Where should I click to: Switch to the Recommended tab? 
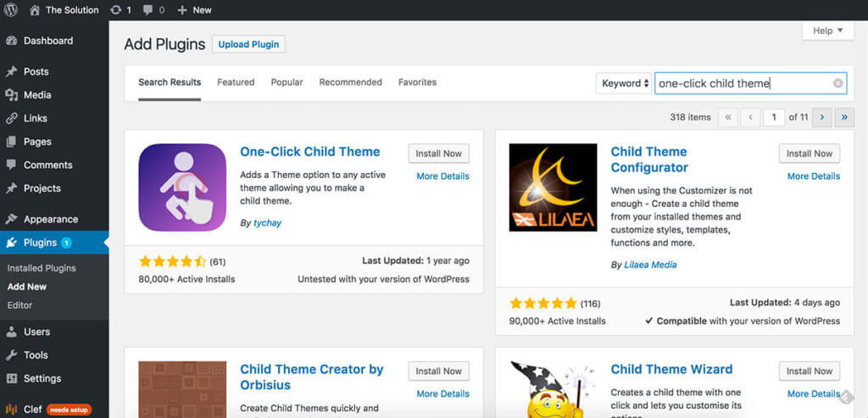(350, 82)
